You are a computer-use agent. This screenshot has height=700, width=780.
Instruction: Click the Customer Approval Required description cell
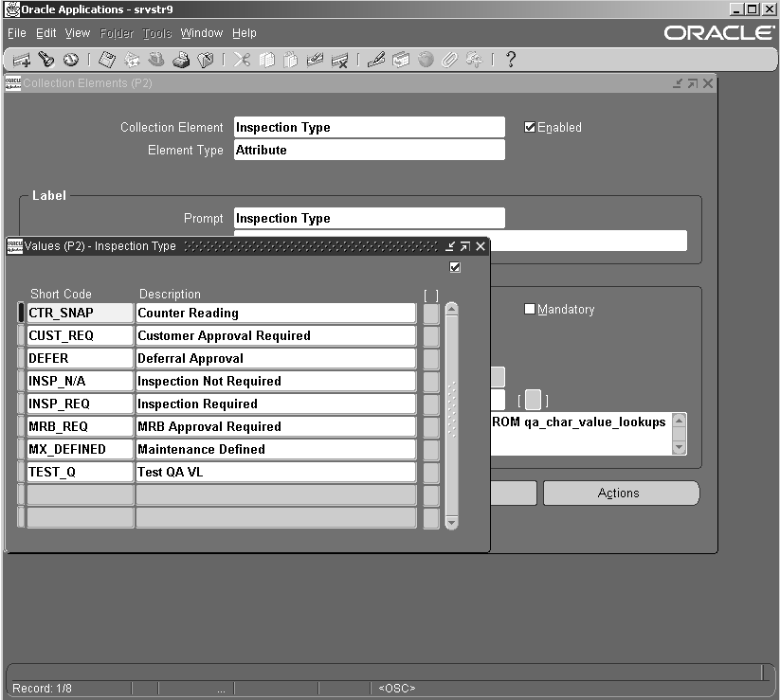click(x=276, y=336)
